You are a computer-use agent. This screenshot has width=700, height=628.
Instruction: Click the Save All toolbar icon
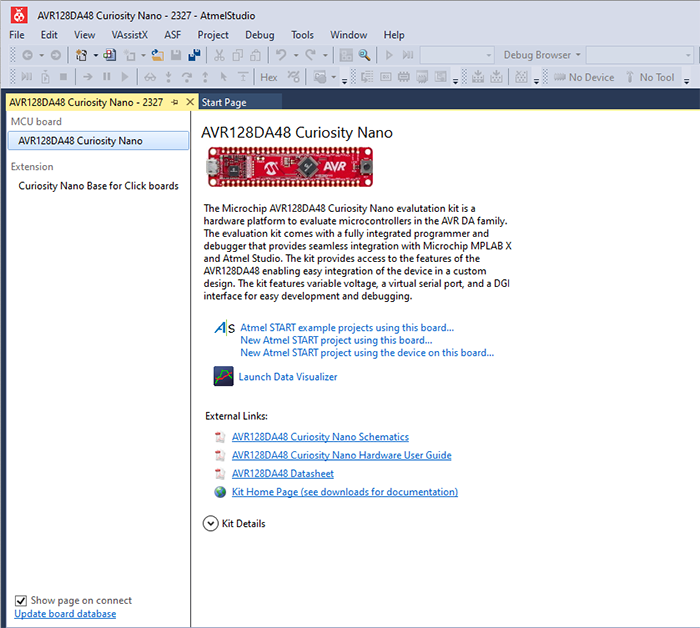click(x=193, y=55)
